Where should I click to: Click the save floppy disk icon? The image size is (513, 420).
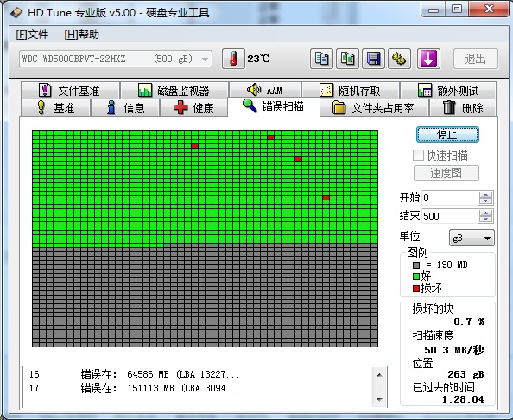tap(373, 59)
